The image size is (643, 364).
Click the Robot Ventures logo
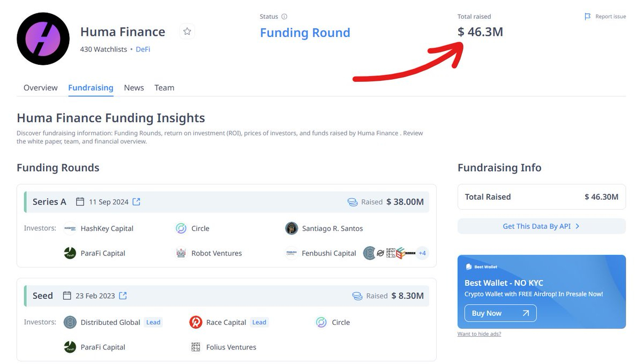(181, 253)
